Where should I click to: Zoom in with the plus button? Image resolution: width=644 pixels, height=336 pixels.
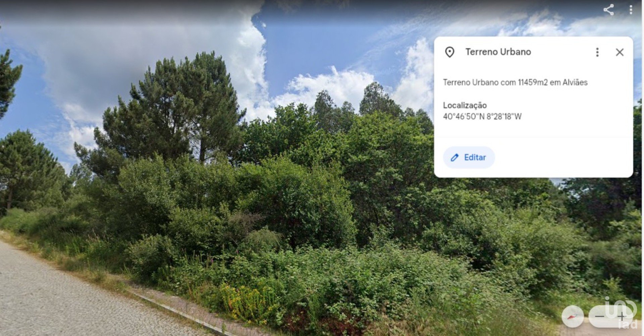[x=622, y=316]
